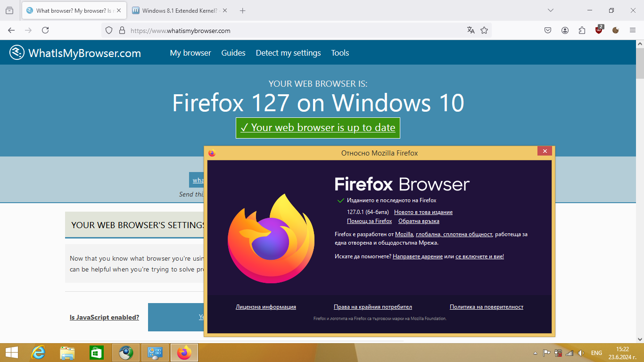
Task: Open the Firefox hamburger application menu
Action: click(633, 30)
